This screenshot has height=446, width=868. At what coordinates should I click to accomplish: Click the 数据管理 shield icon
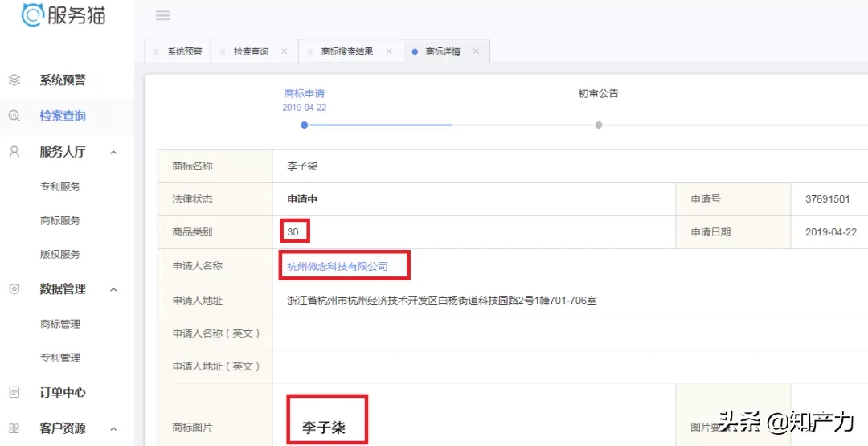(x=14, y=288)
